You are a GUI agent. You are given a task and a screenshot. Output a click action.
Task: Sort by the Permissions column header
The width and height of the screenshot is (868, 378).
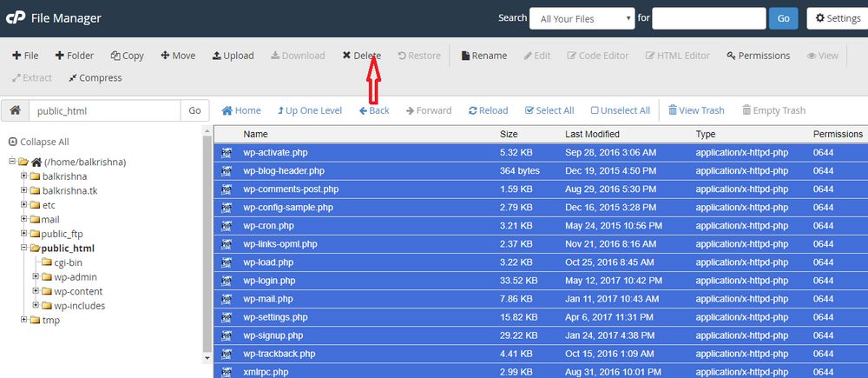coord(838,134)
